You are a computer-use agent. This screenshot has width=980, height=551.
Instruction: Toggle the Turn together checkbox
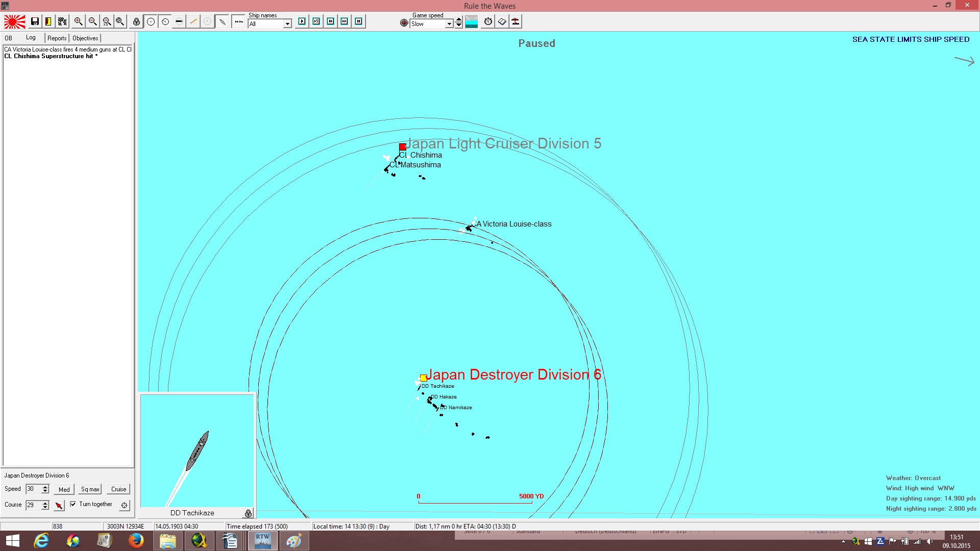(73, 504)
